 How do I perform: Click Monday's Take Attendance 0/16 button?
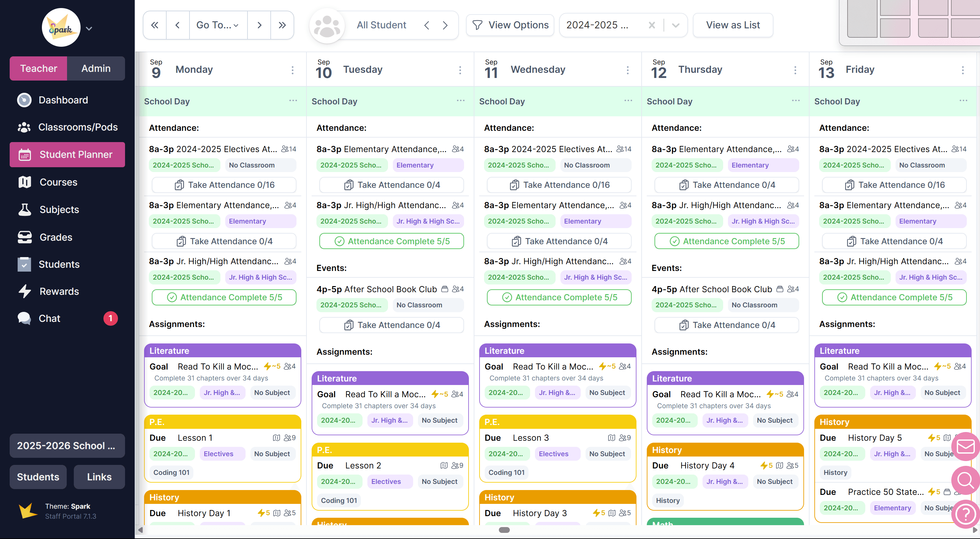(x=224, y=185)
